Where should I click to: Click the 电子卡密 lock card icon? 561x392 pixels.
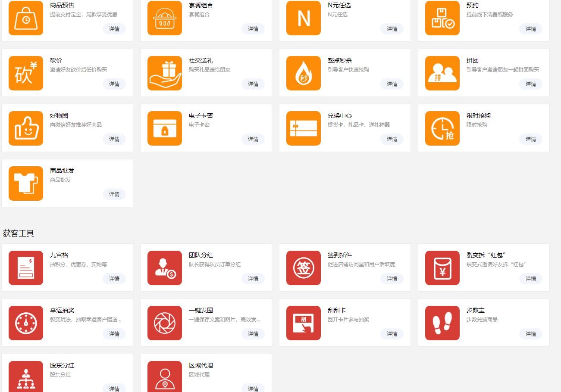165,128
